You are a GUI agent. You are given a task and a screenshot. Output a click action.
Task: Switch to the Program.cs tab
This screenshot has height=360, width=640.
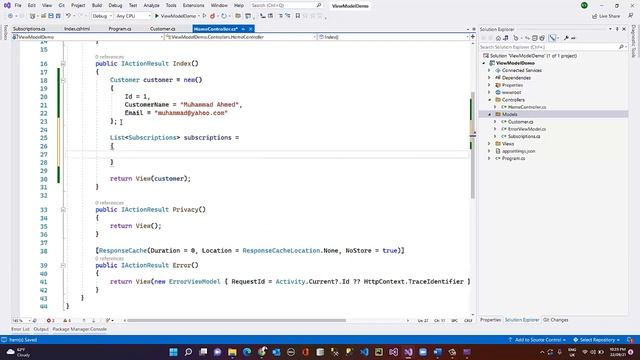pos(120,29)
